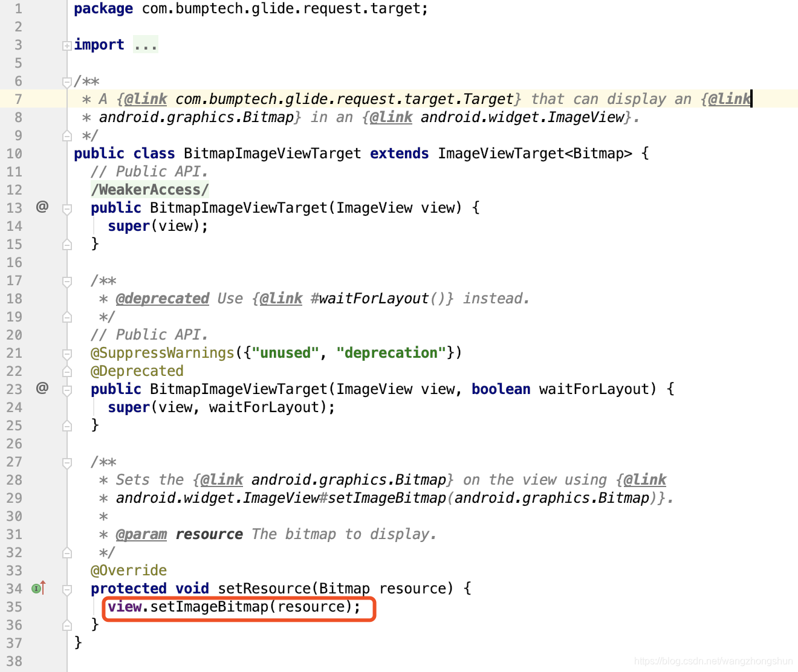Click the package keyword on line 1
798x672 pixels.
103,8
